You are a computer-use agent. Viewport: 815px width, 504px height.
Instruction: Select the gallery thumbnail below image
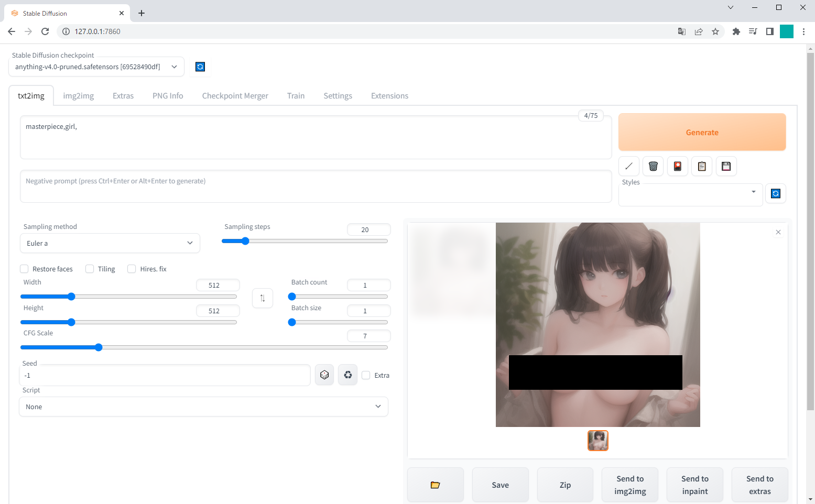coord(598,441)
